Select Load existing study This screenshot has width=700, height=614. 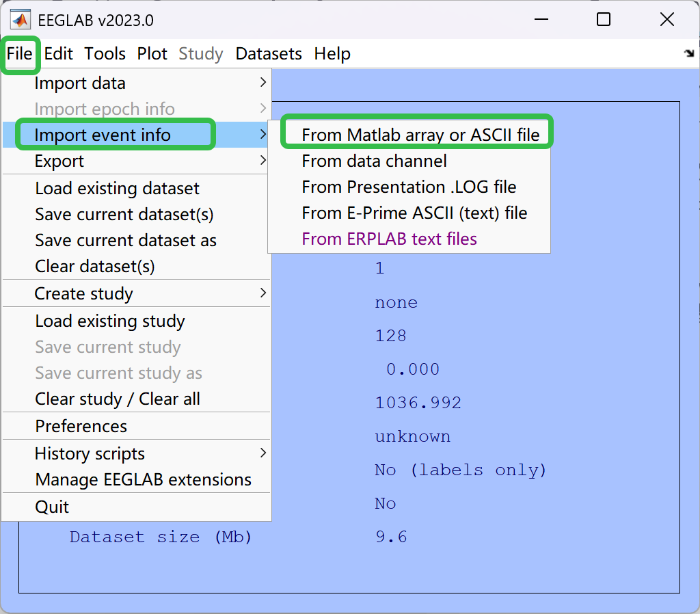click(136, 321)
